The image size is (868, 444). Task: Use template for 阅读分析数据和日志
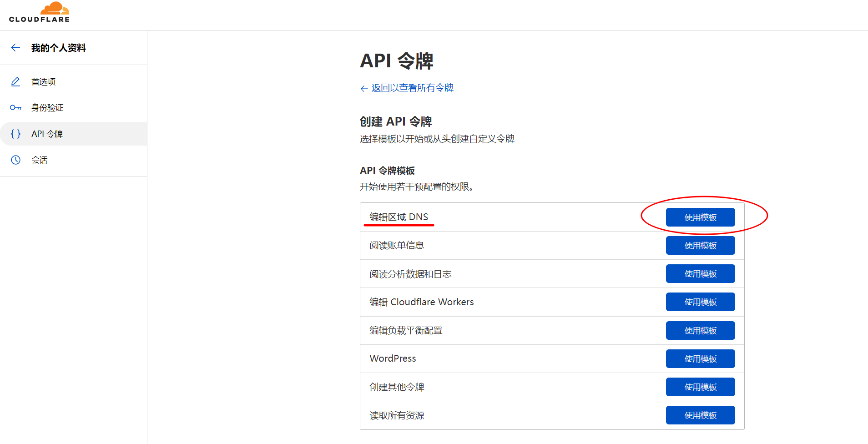(x=700, y=274)
